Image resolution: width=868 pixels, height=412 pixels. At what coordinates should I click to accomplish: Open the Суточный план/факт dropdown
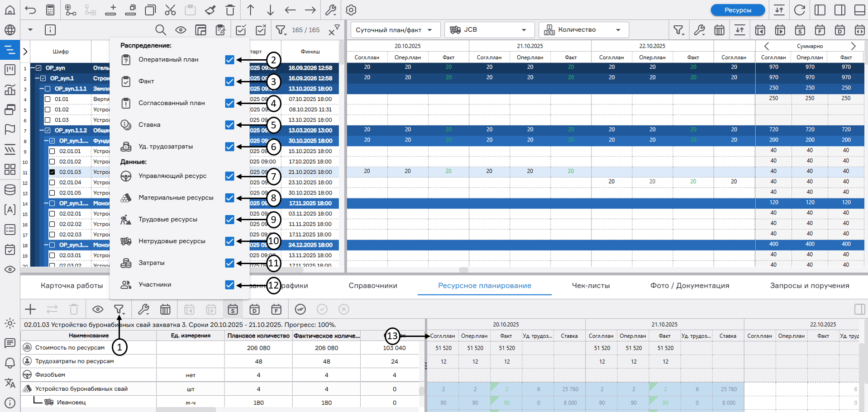[394, 30]
